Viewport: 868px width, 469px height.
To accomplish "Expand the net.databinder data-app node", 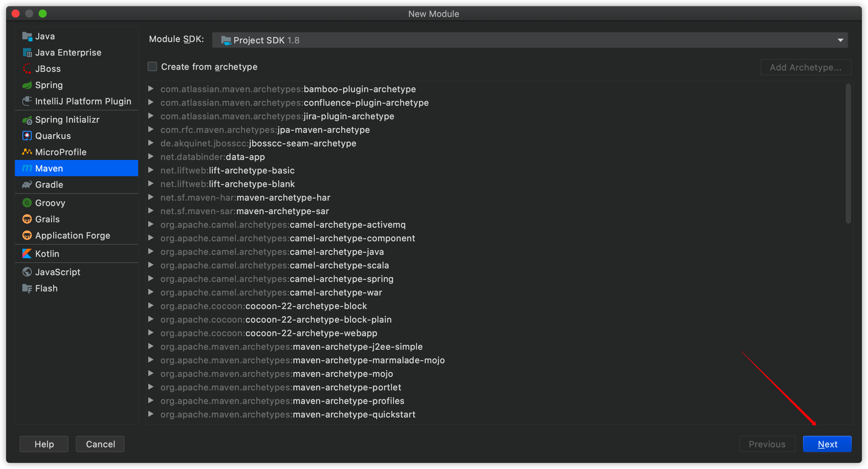I will (151, 157).
